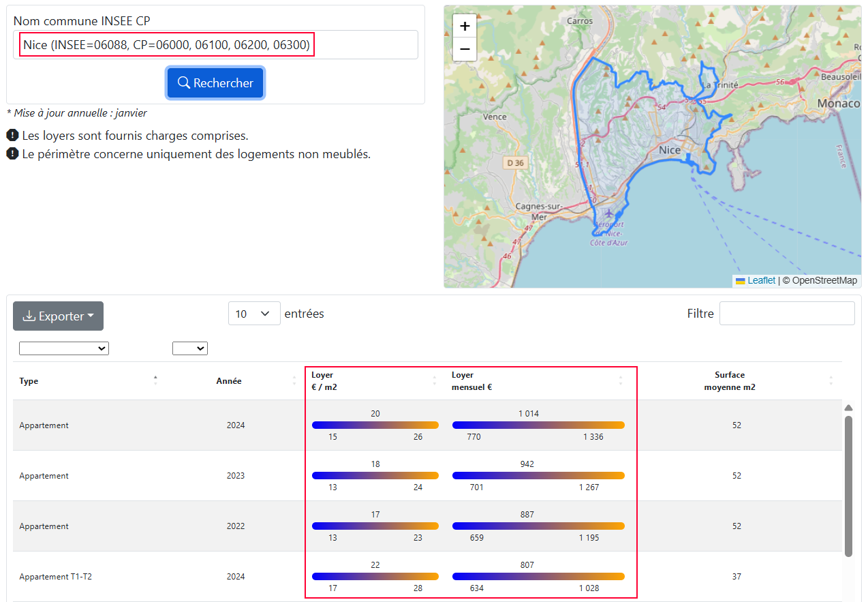Click the Ukrainian flag icon beside Leaflet
Screen dimensions: 868x602
click(739, 280)
